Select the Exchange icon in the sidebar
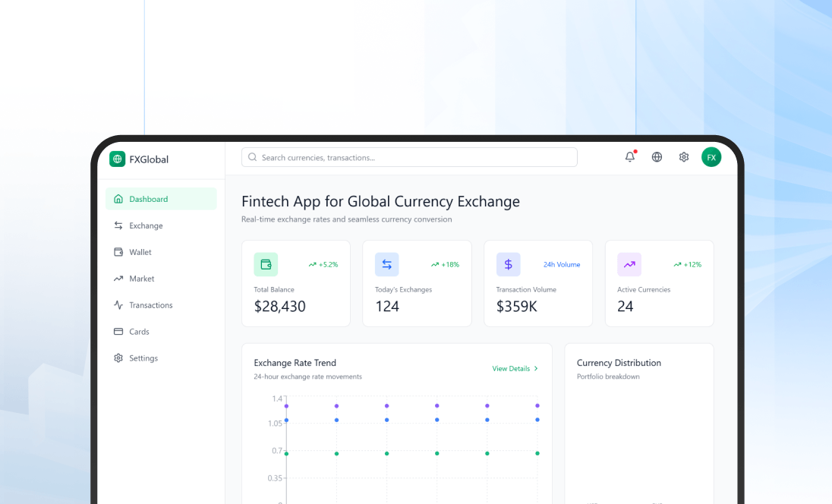This screenshot has height=504, width=832. 118,225
